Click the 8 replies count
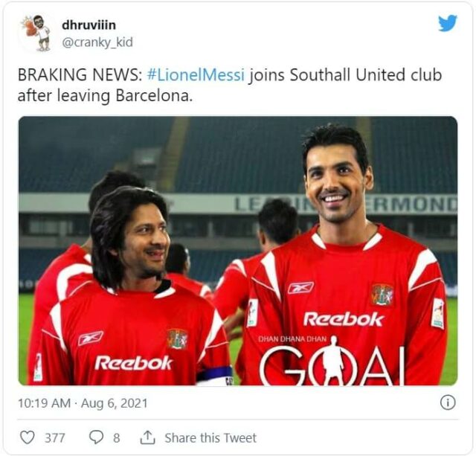This screenshot has width=476, height=456. pyautogui.click(x=117, y=438)
